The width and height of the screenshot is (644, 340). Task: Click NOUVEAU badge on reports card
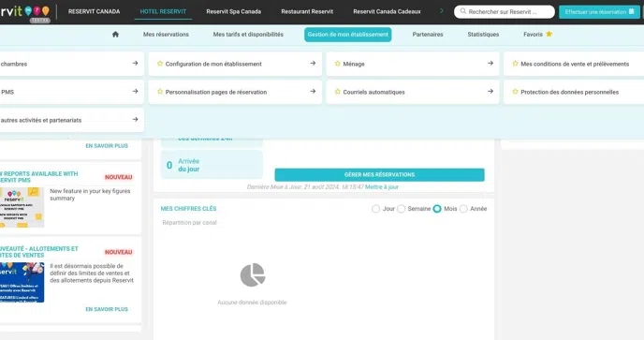118,177
